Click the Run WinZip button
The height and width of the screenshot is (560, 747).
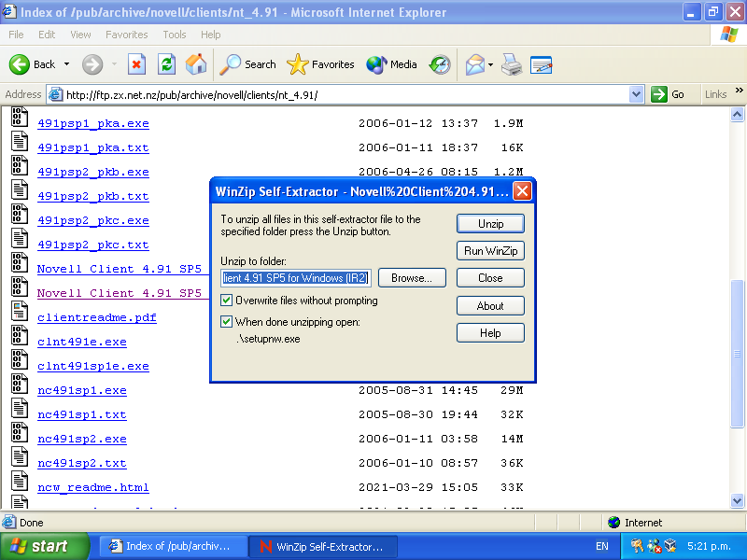click(x=491, y=251)
